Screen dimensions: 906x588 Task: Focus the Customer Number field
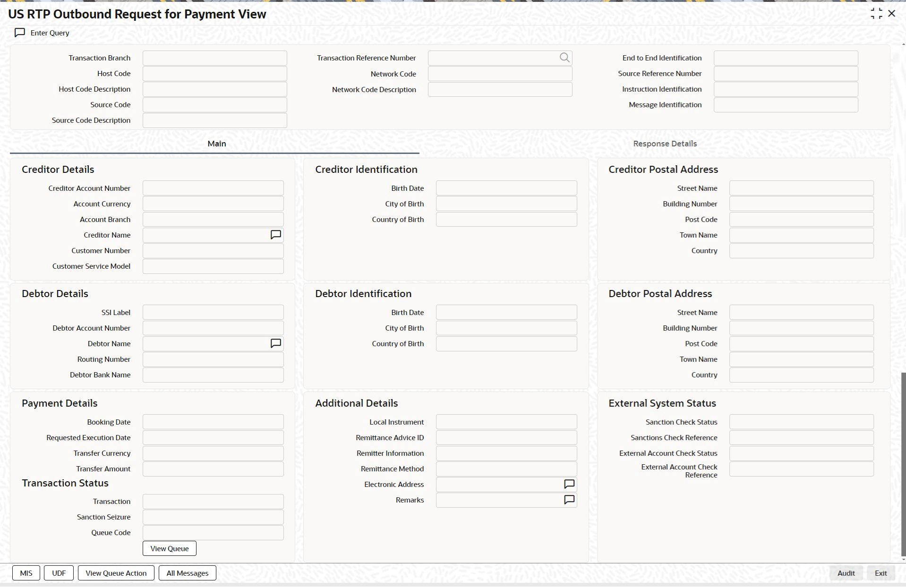click(x=213, y=250)
